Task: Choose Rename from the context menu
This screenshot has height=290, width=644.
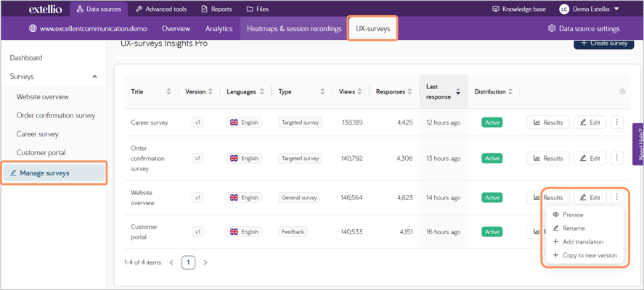Action: point(585,228)
